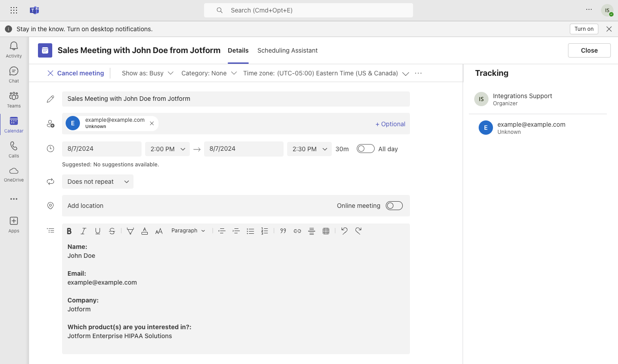Open the 2:30 PM end time dropdown

coord(309,149)
